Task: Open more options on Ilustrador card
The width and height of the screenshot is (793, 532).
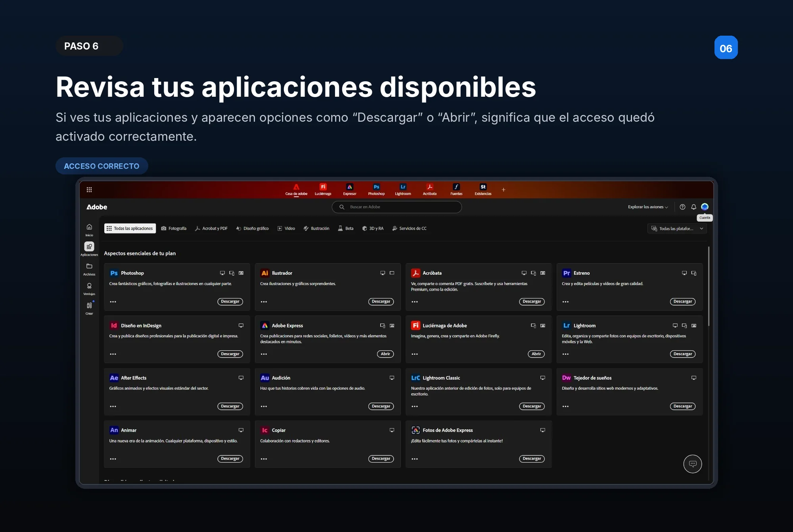Action: click(x=264, y=302)
